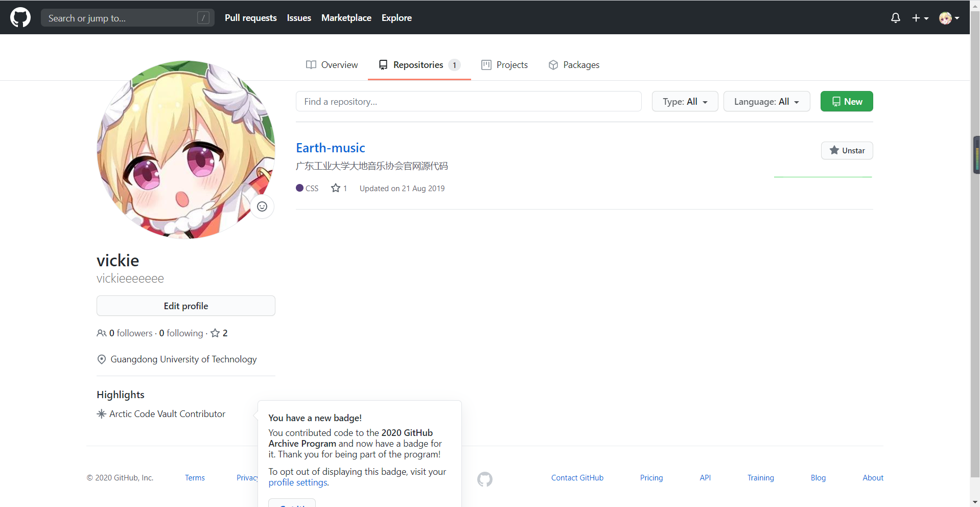Open the Training footer link
Screen dimensions: 980x507
[x=761, y=478]
